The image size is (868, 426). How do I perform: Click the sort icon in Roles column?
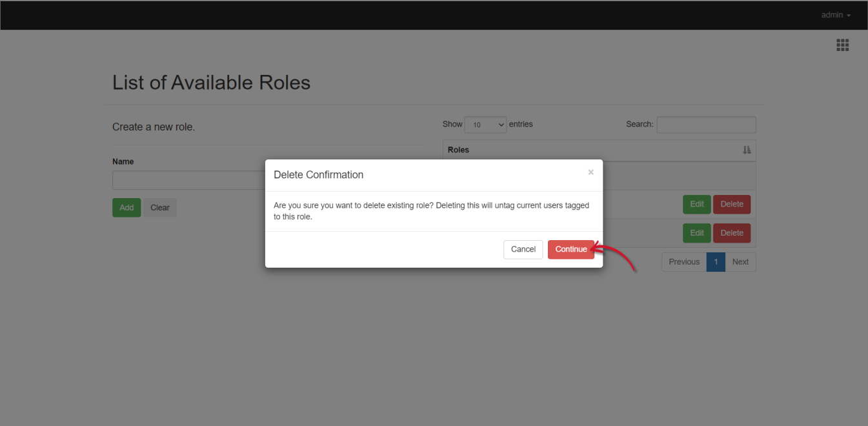[x=747, y=150]
